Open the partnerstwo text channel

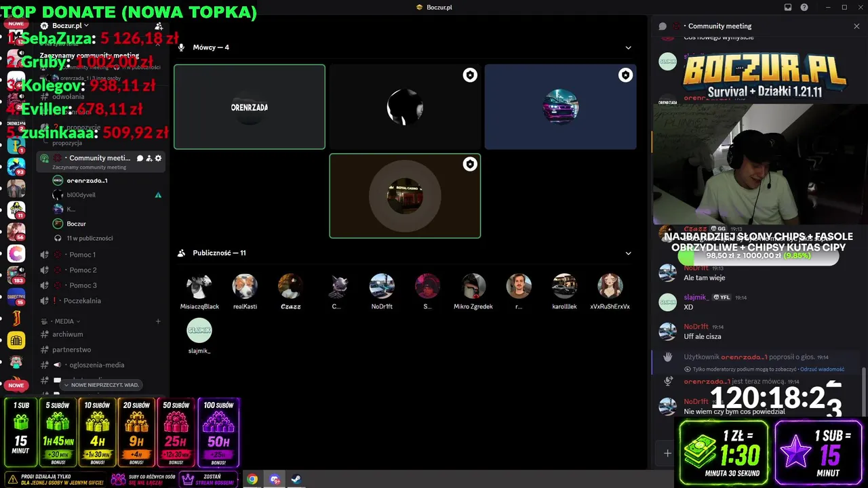[x=102, y=350]
